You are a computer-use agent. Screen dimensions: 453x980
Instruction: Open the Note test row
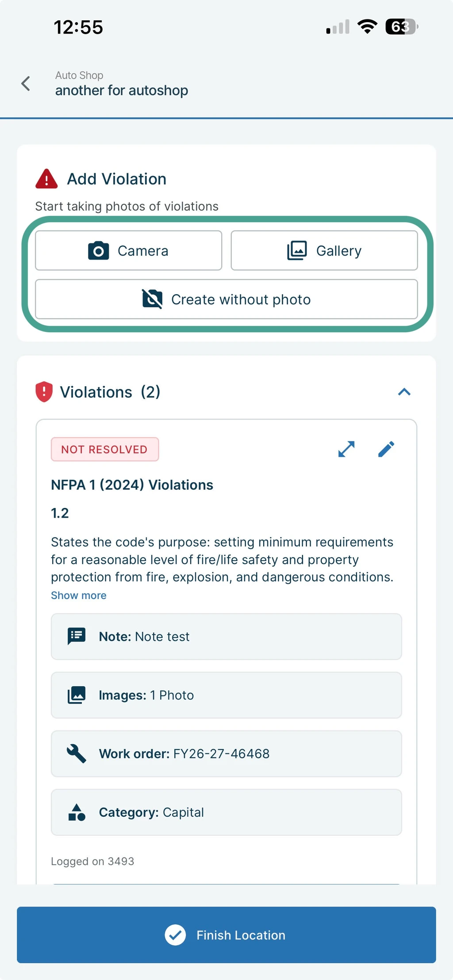click(x=226, y=636)
